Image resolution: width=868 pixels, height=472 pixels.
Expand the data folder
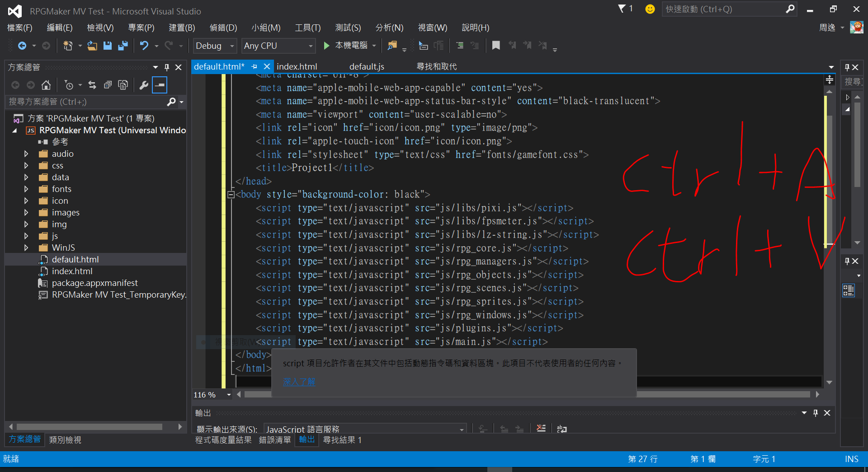coord(26,178)
